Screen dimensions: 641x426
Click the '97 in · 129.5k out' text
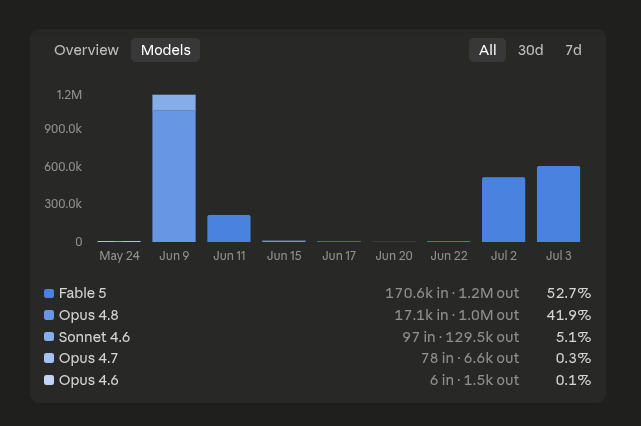point(461,337)
